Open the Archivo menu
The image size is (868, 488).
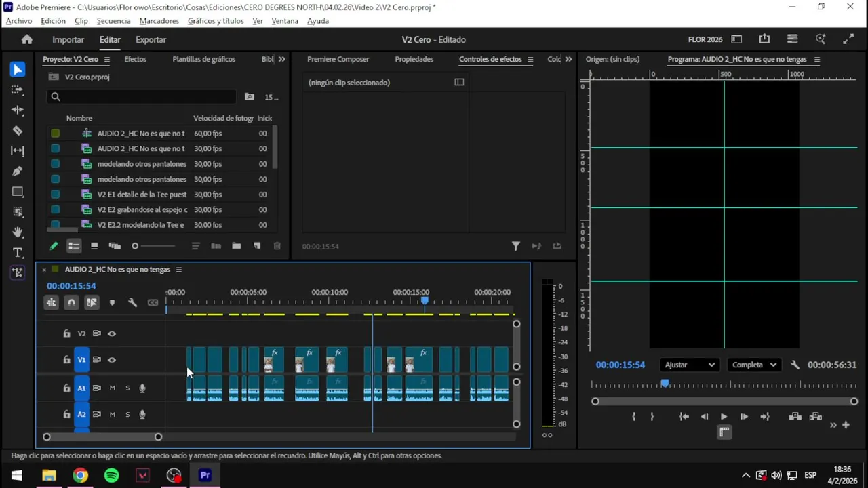point(19,21)
